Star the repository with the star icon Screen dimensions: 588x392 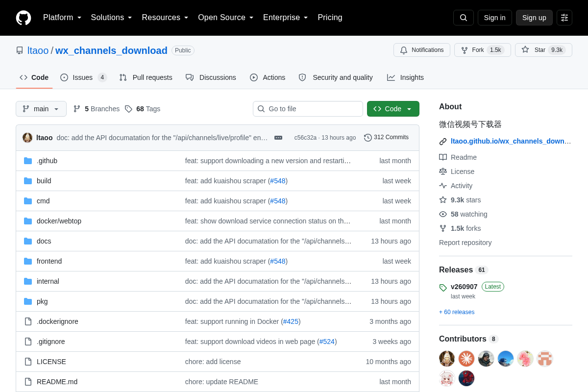[525, 49]
